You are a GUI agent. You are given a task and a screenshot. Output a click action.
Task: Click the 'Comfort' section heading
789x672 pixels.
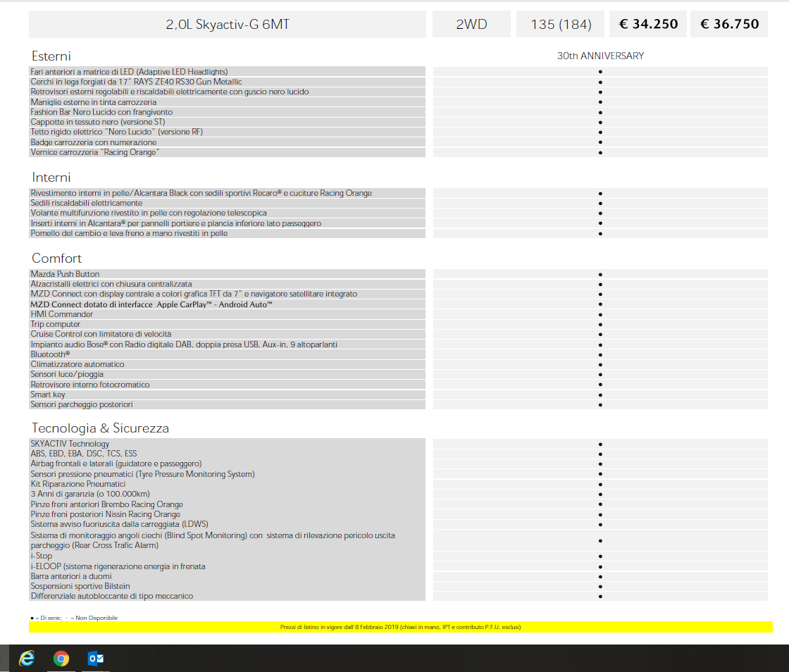(57, 258)
